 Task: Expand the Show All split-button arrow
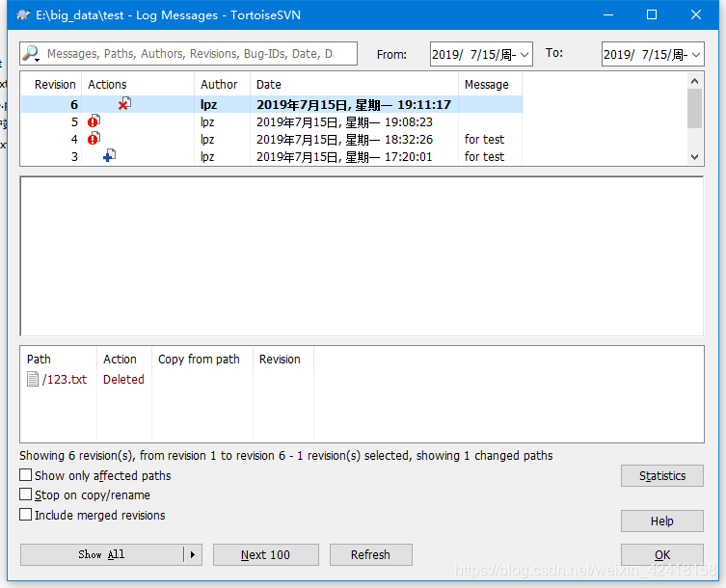193,554
